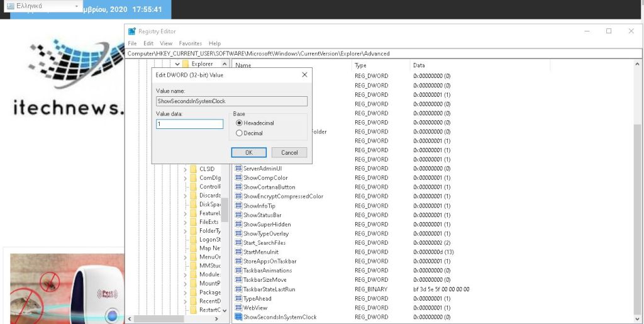
Task: Select the LogonSt tree folder
Action: 210,240
